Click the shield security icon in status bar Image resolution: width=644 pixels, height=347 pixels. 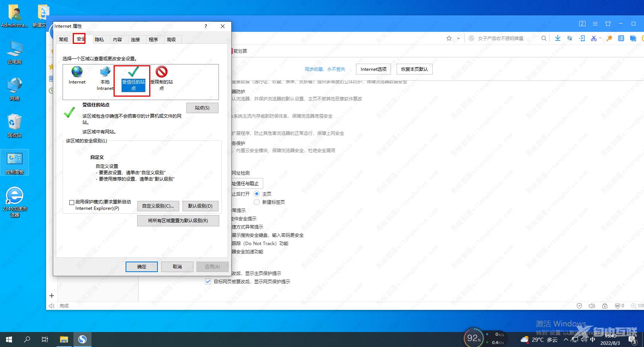(x=580, y=306)
